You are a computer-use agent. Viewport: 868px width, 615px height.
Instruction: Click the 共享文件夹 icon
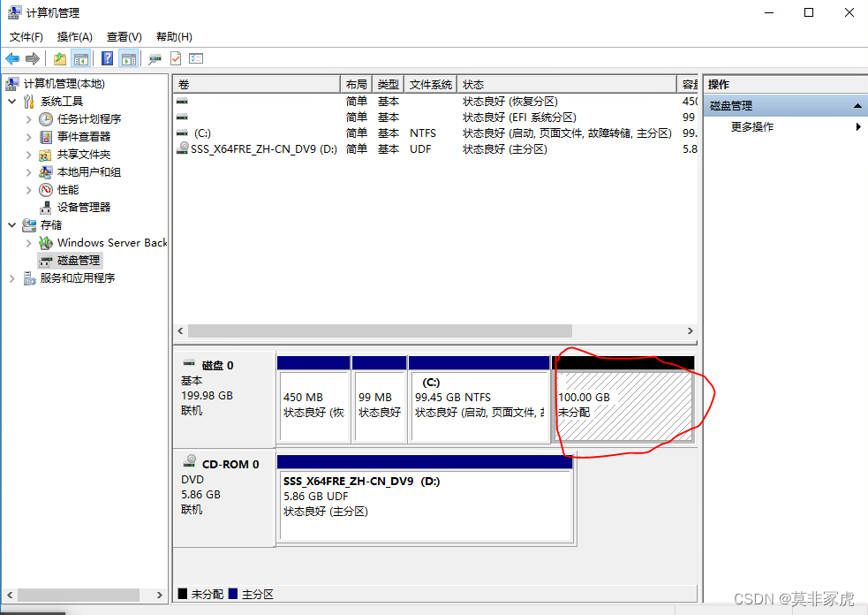pyautogui.click(x=46, y=155)
